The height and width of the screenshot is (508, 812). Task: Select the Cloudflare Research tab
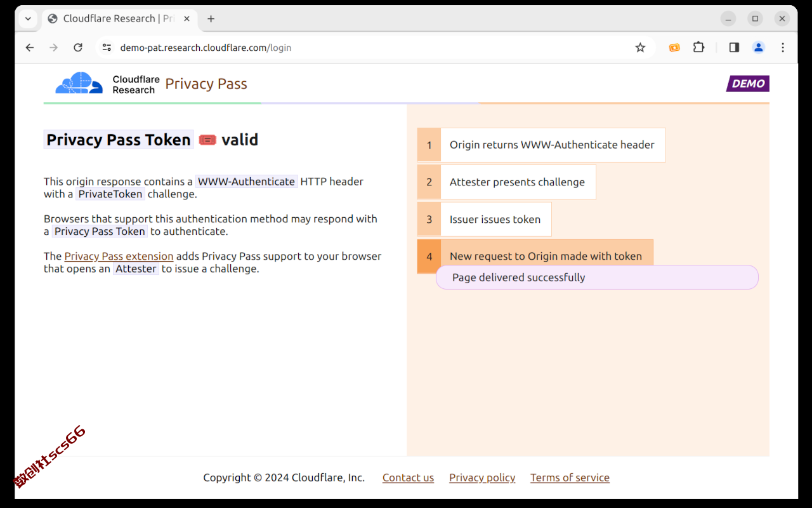[120, 18]
